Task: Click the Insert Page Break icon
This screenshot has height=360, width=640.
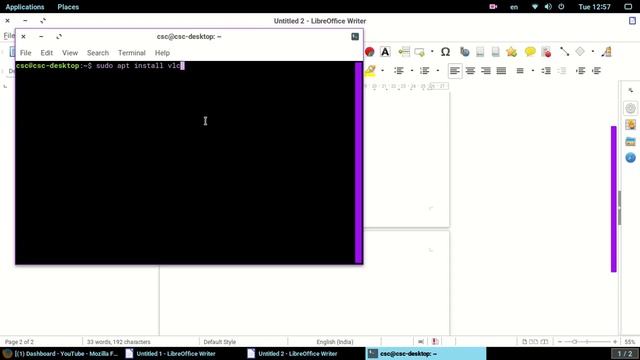Action: click(404, 51)
